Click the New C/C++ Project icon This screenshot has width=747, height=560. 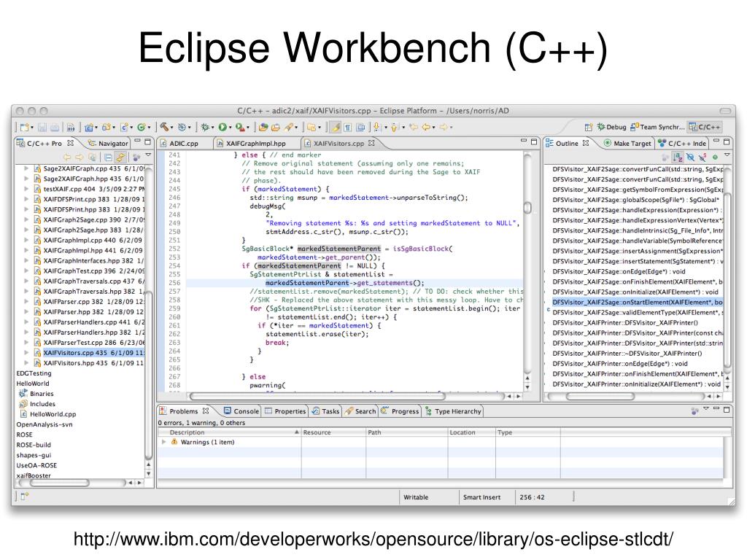click(x=88, y=127)
